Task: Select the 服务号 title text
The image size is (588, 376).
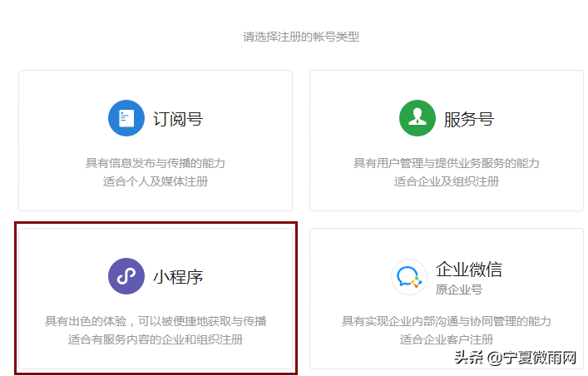Action: point(469,119)
